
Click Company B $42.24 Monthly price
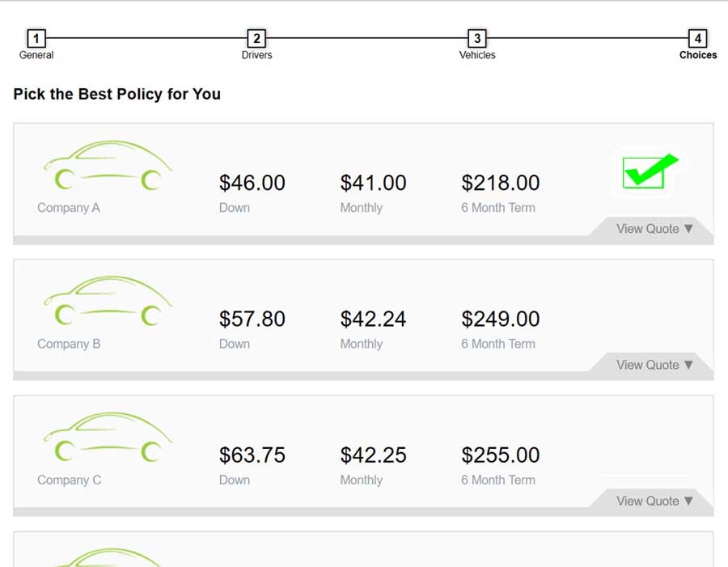pyautogui.click(x=373, y=319)
